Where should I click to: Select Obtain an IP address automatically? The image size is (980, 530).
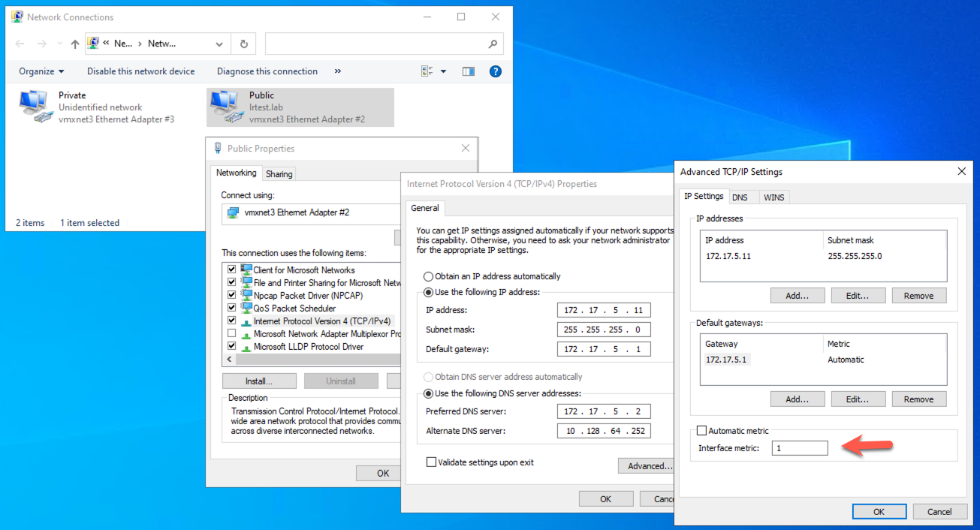[430, 276]
